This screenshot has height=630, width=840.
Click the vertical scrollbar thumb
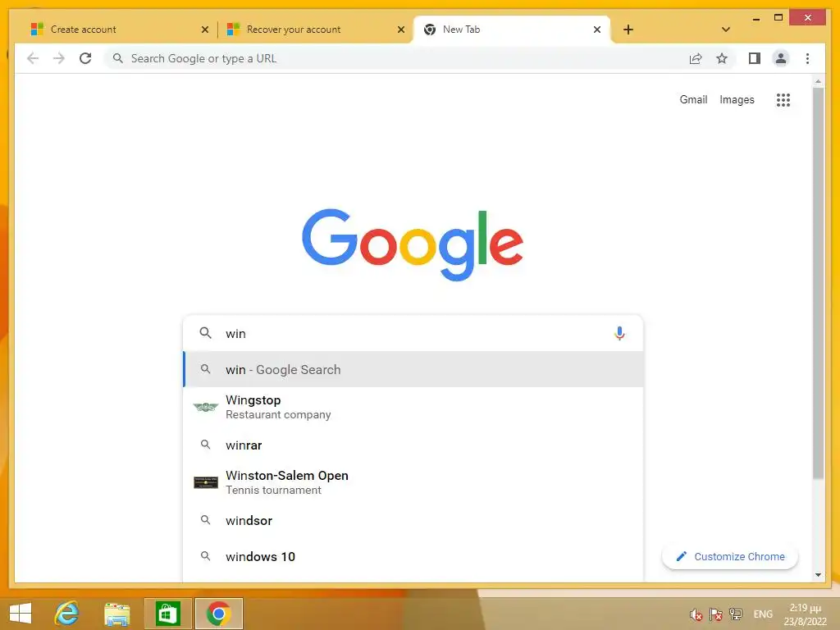point(818,283)
